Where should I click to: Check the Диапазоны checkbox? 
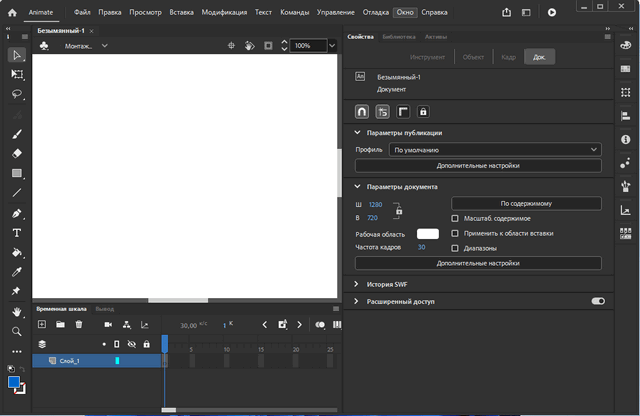tap(455, 247)
